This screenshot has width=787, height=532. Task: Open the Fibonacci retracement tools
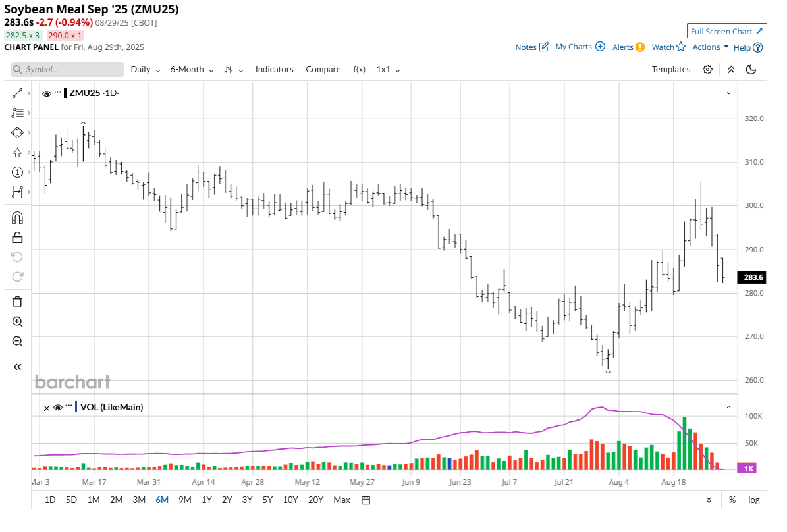(x=17, y=113)
